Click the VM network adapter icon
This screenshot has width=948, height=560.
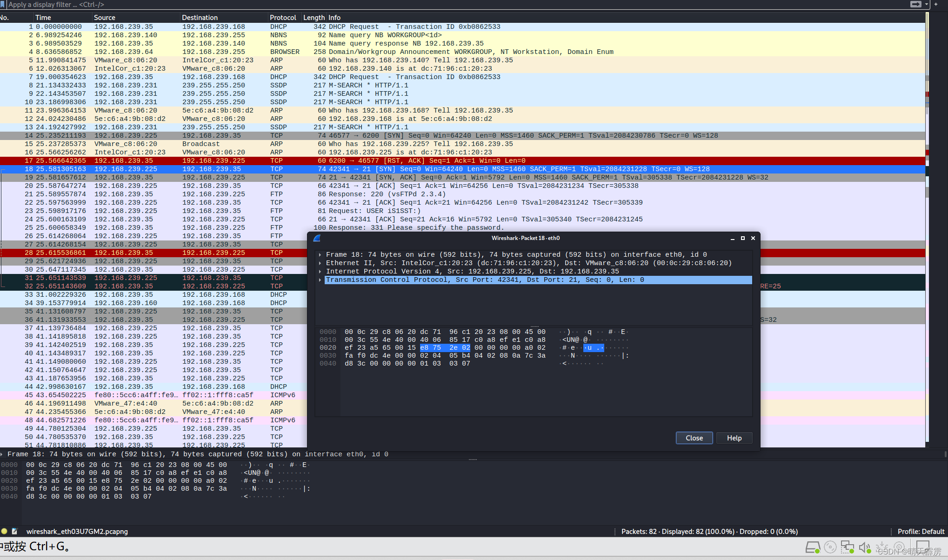pyautogui.click(x=848, y=547)
